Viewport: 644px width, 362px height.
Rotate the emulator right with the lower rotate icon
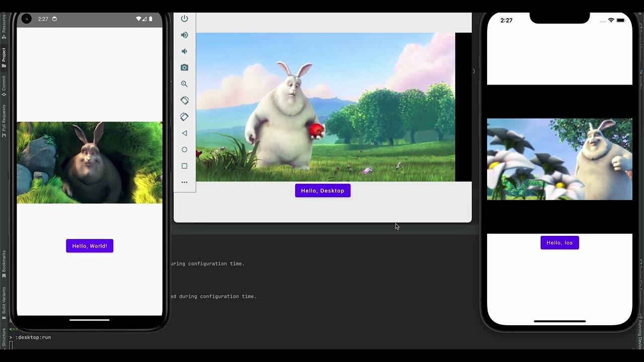[184, 117]
